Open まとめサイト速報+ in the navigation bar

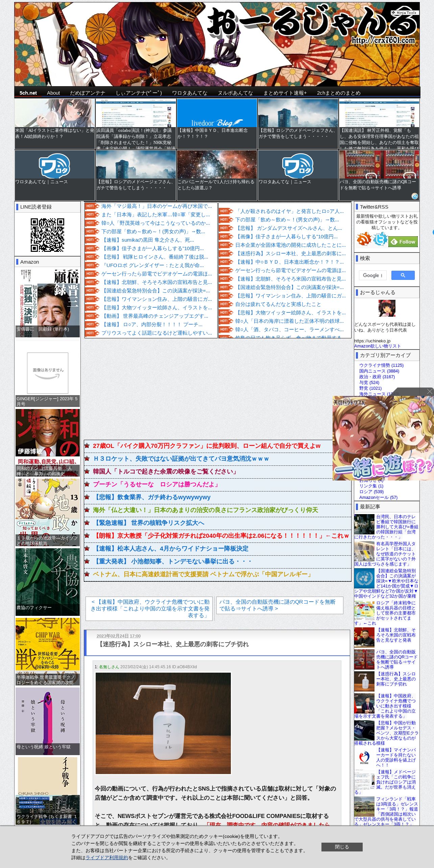click(x=285, y=93)
